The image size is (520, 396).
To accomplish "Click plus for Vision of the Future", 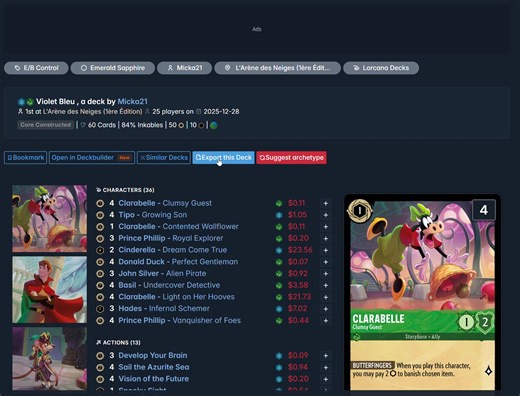I will [326, 379].
